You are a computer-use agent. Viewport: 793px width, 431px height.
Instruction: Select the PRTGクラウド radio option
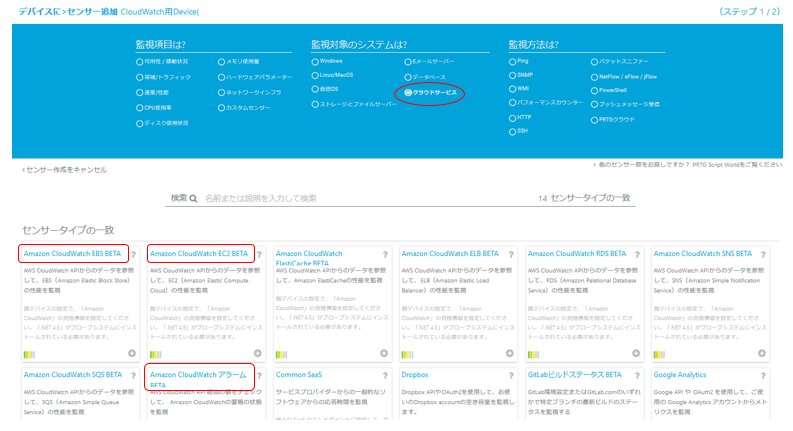tap(594, 120)
